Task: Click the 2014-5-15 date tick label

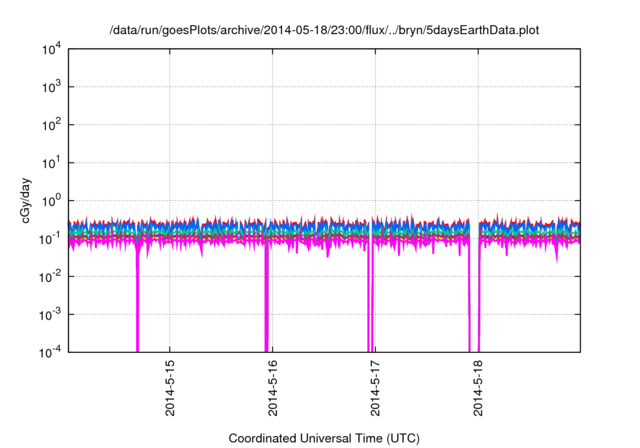Action: [170, 388]
